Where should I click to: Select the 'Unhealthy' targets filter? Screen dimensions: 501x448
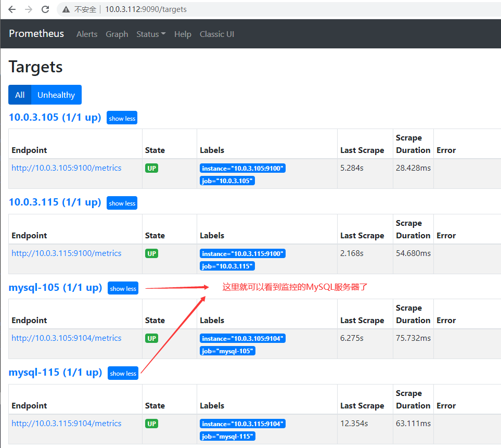point(56,95)
